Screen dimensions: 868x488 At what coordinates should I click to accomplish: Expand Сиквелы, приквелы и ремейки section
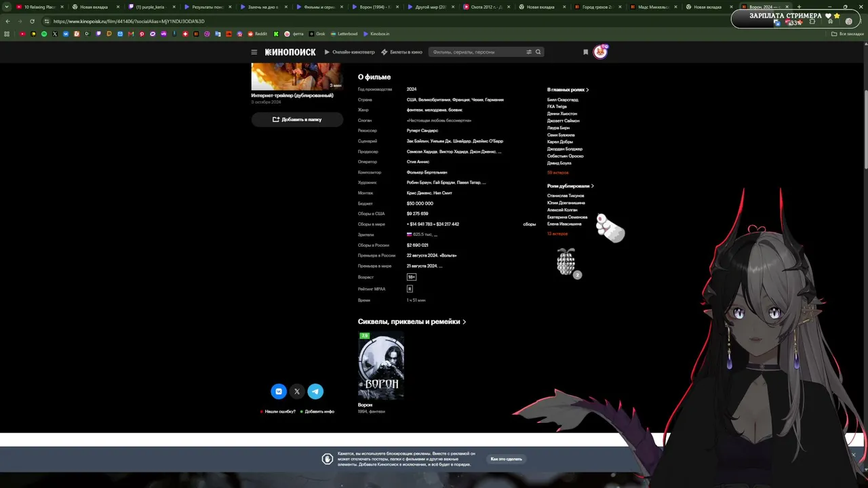coord(412,322)
